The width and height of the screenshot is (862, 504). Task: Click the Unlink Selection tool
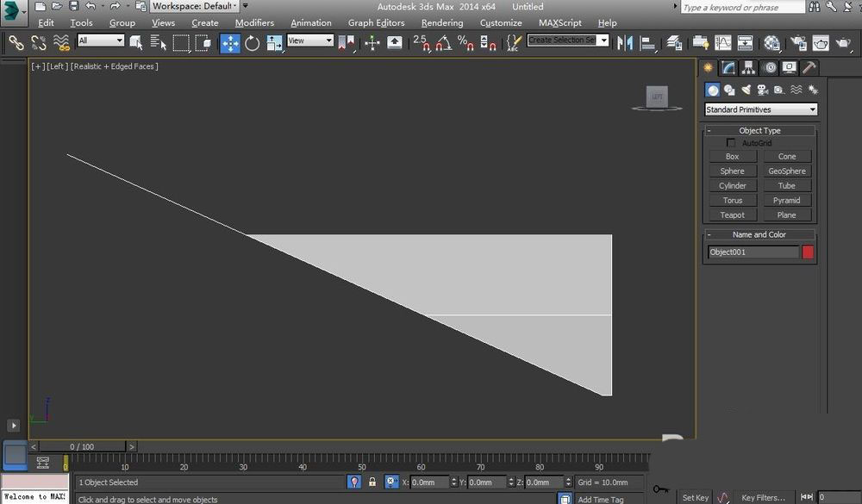[x=39, y=42]
